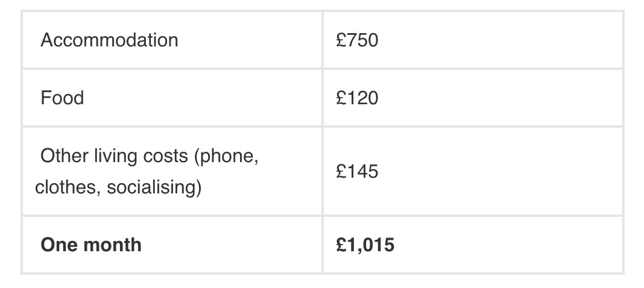Click the £1,015 monthly total

(365, 245)
